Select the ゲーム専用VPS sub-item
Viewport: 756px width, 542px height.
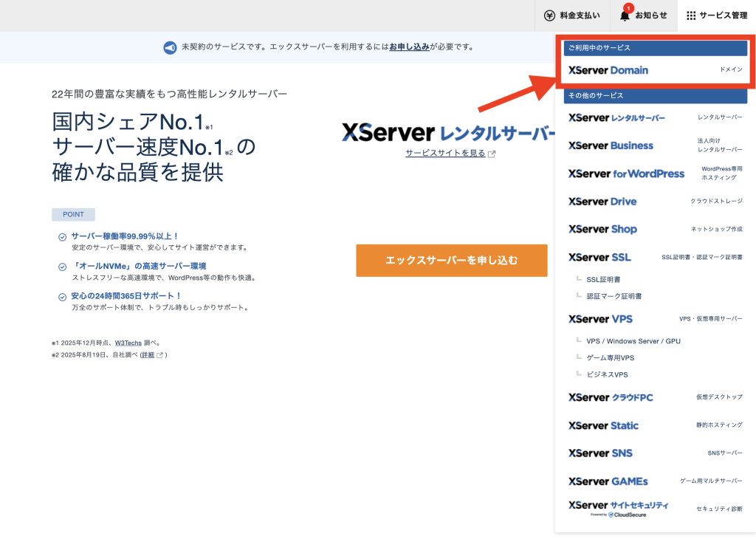(610, 358)
